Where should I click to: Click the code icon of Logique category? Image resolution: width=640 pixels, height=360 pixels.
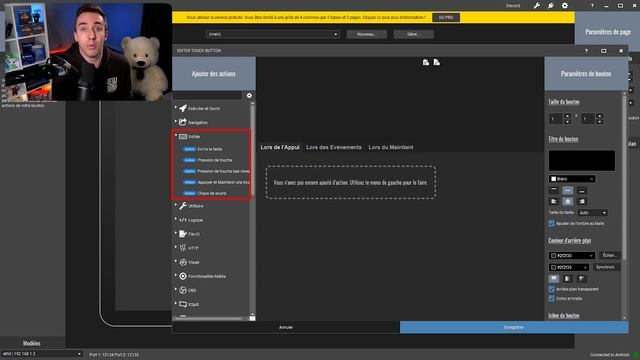click(183, 220)
